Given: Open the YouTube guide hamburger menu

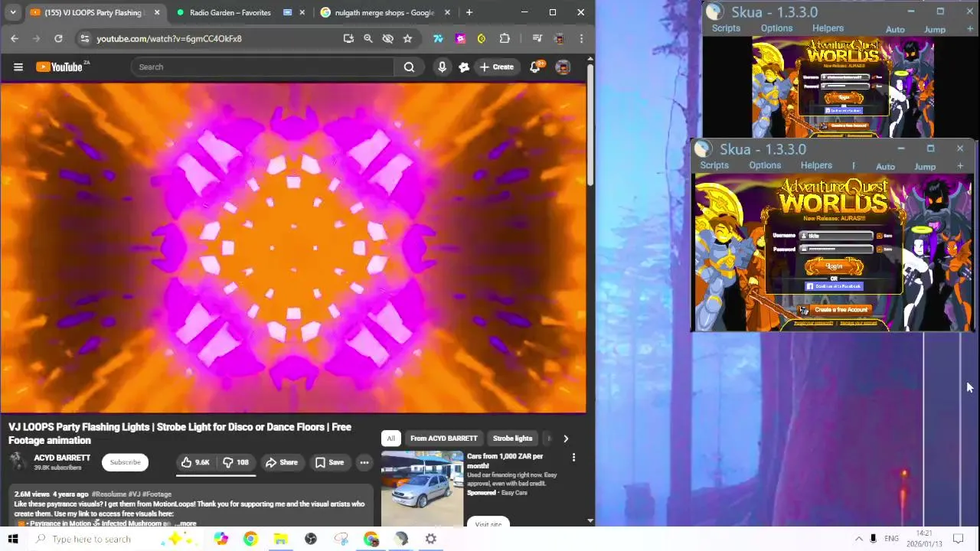Looking at the screenshot, I should click(18, 67).
